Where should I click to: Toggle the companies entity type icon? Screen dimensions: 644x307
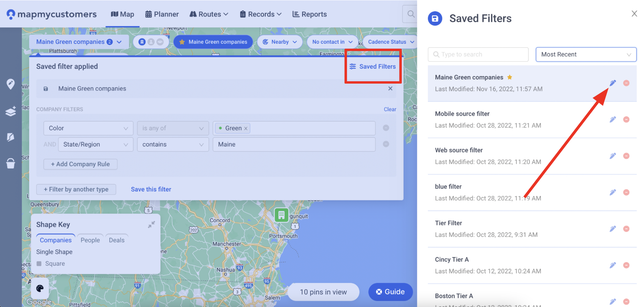click(x=142, y=42)
